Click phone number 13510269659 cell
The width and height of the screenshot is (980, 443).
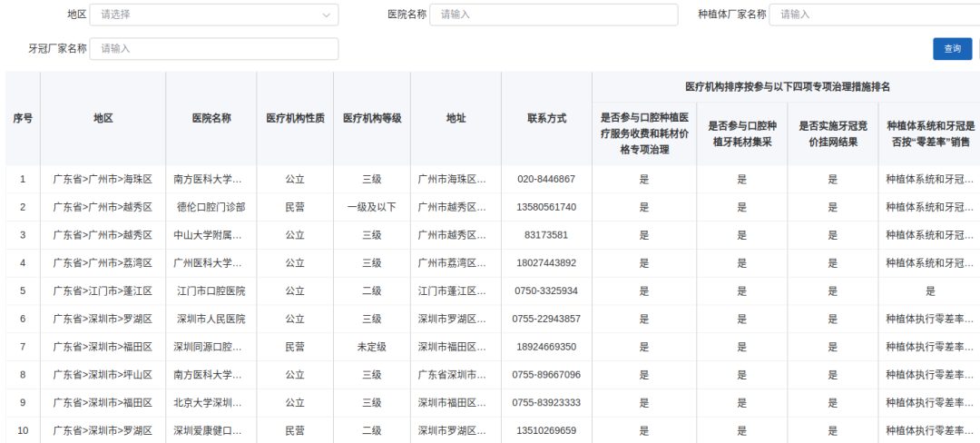click(546, 431)
